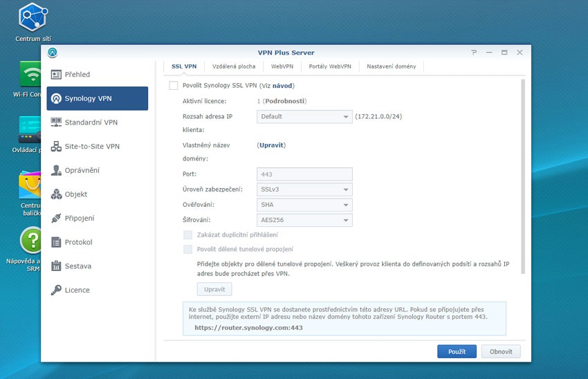588x379 pixels.
Task: Click the Objekt cubes icon
Action: [x=56, y=194]
